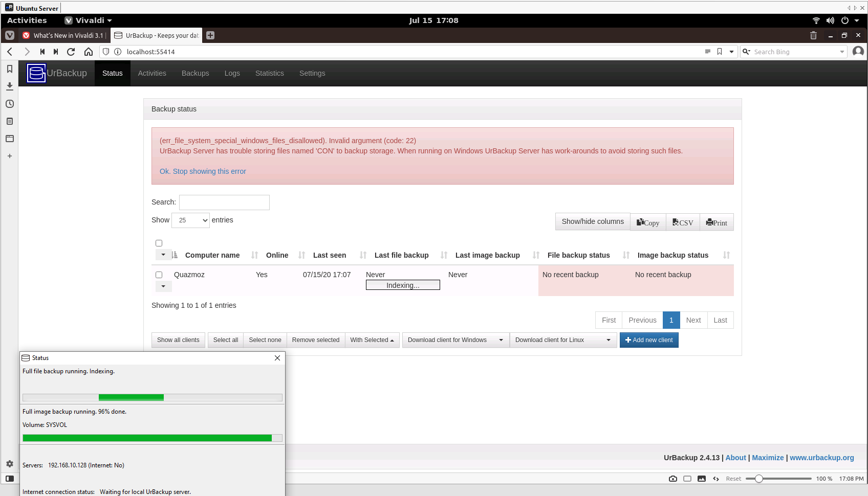Open the window panel in sidebar
Image resolution: width=868 pixels, height=496 pixels.
click(x=9, y=139)
